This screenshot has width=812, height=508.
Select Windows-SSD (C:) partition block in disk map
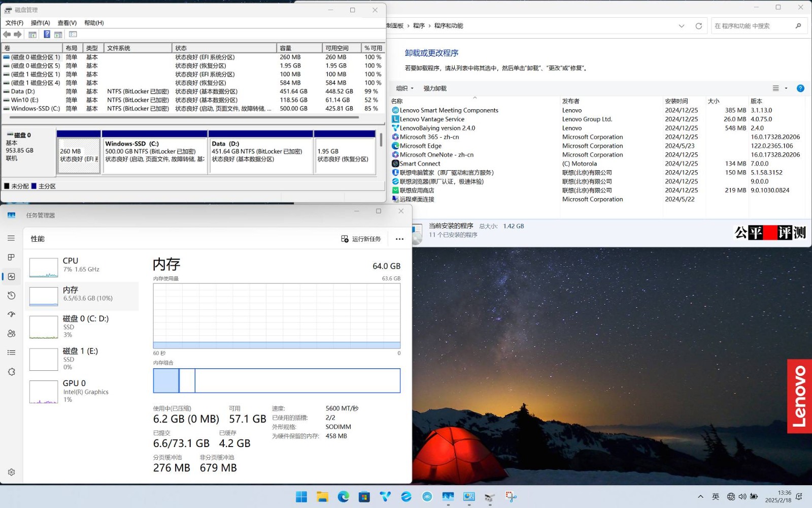click(155, 152)
